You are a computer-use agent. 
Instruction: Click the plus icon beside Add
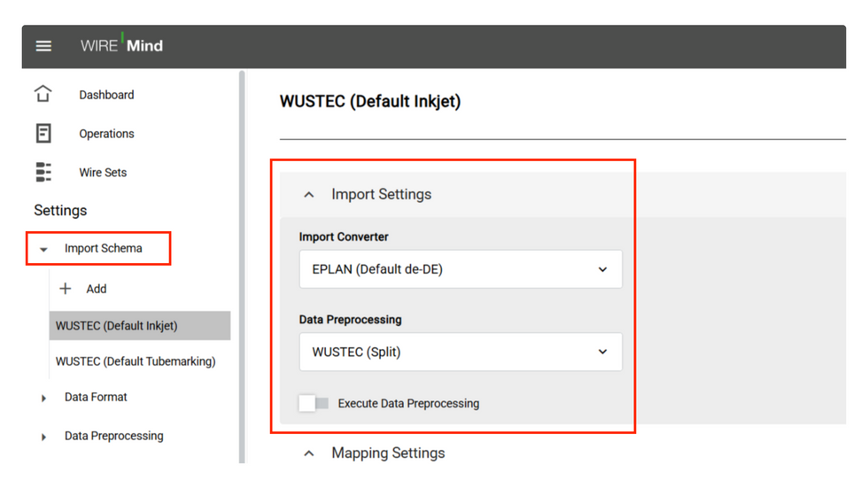(x=66, y=289)
